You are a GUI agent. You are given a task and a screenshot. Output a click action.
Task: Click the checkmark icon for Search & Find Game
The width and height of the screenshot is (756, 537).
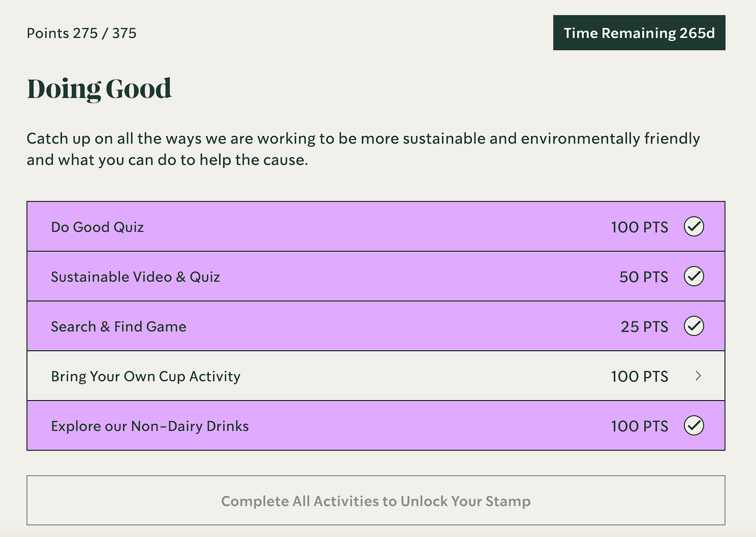tap(694, 326)
